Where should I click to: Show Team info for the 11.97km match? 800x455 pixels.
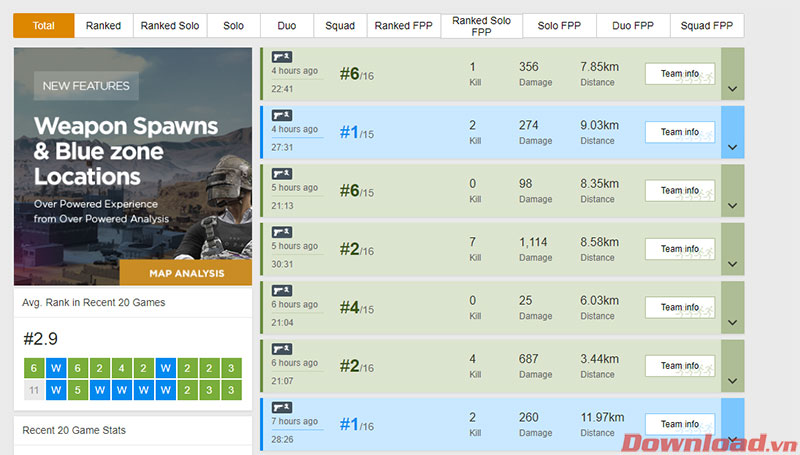679,424
